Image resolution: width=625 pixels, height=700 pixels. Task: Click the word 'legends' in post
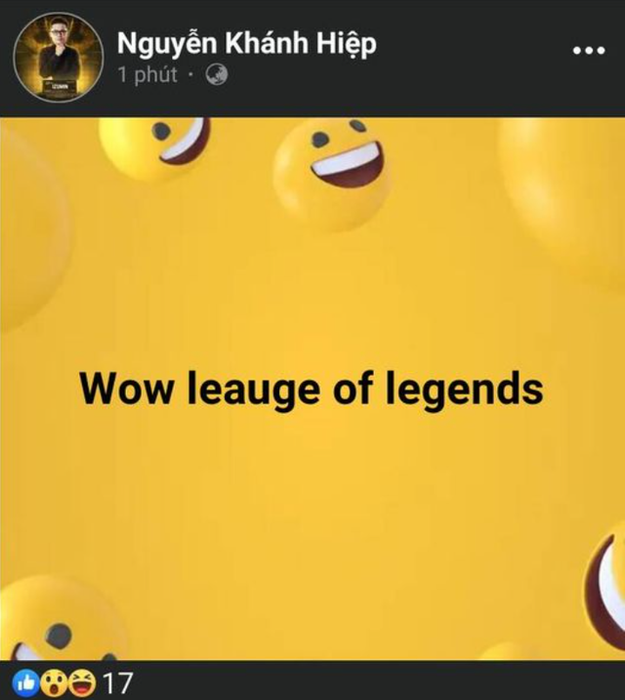click(x=464, y=389)
